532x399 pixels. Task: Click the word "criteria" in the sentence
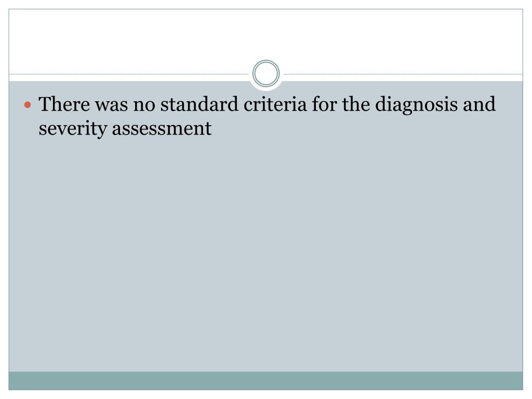(x=275, y=104)
